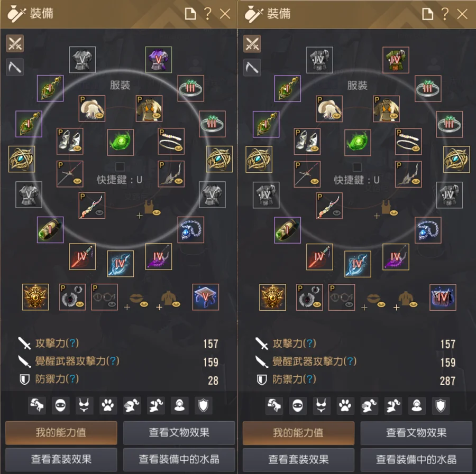The image size is (476, 474).
Task: Select the green crystal orb in left panel center
Action: click(x=121, y=142)
